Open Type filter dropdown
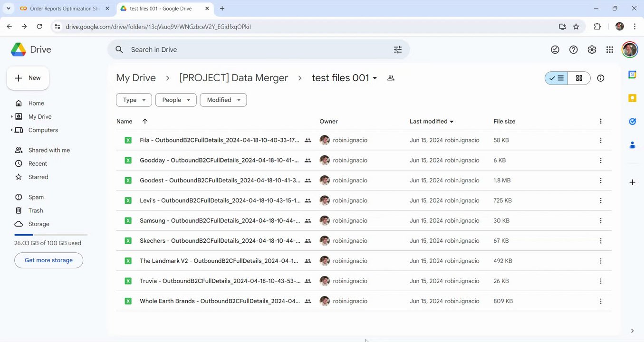 pos(134,100)
